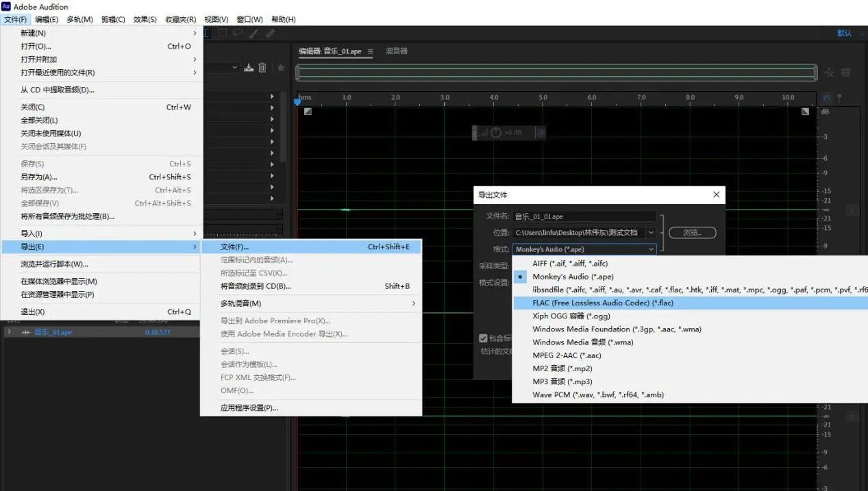Image resolution: width=868 pixels, height=491 pixels.
Task: Expand the 音乐_01.ape file tree arrow
Action: click(x=9, y=332)
